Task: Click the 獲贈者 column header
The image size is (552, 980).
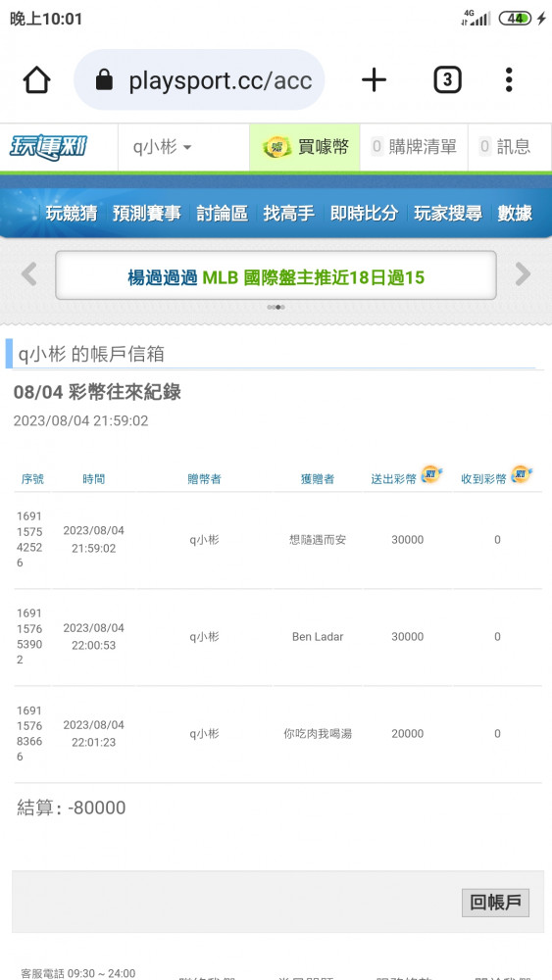Action: pyautogui.click(x=318, y=479)
